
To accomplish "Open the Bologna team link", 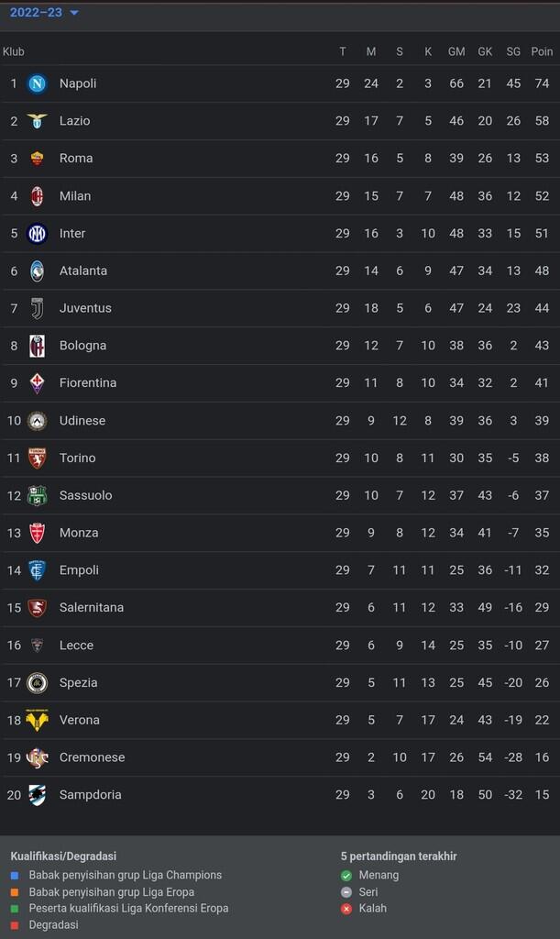I will tap(82, 346).
